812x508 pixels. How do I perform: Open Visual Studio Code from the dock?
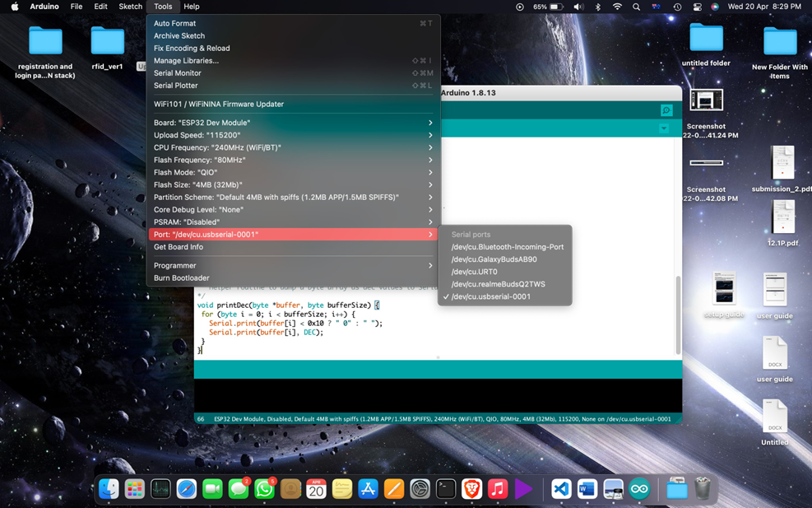(561, 489)
